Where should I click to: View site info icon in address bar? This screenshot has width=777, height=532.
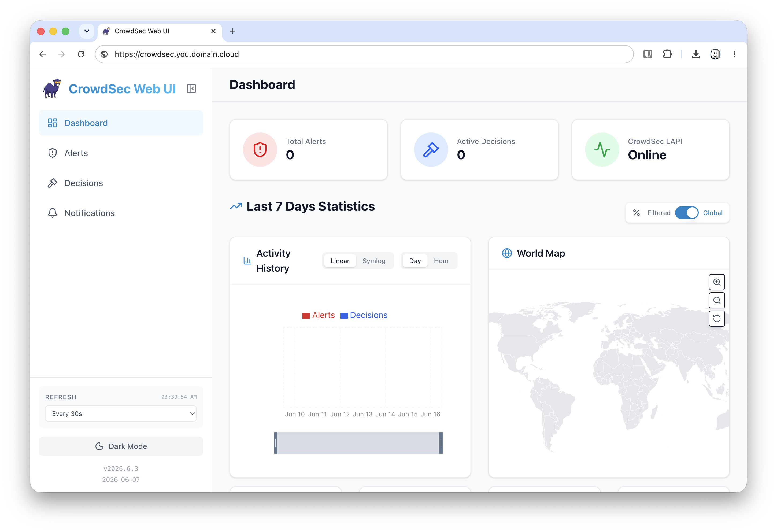pos(104,54)
